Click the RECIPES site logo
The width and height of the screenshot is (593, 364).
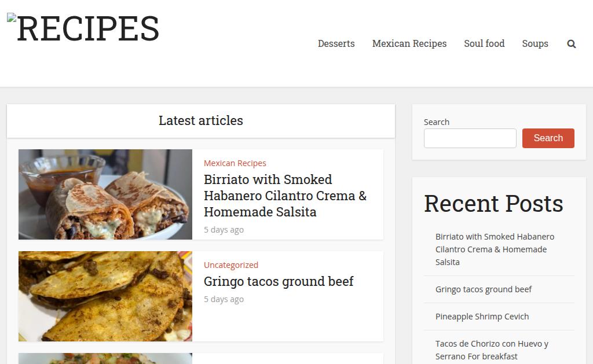[x=83, y=28]
